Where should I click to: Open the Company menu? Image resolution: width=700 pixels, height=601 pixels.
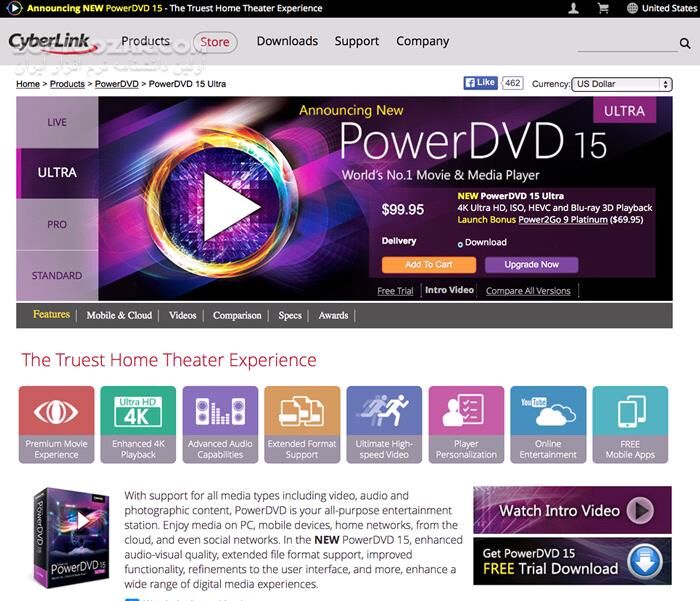(422, 41)
